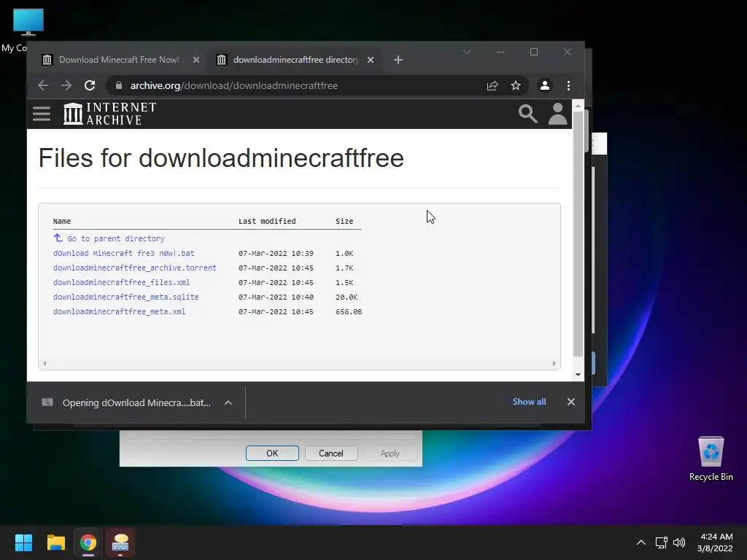
Task: Select the page heading text
Action: tap(221, 158)
